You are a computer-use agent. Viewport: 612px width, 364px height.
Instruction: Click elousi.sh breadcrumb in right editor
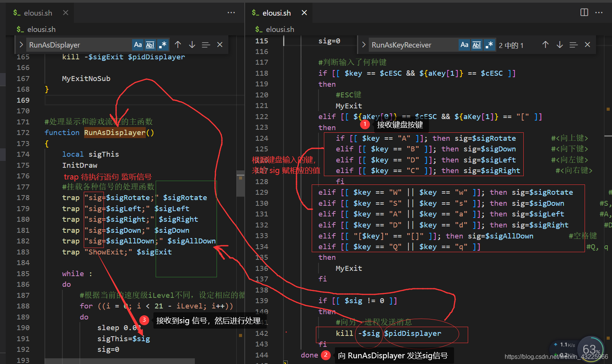tap(280, 29)
